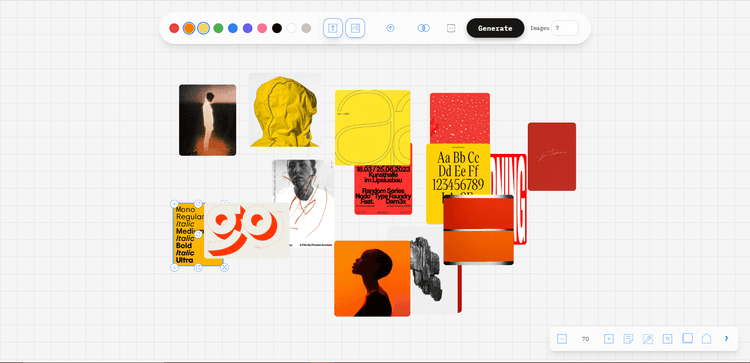Focus the Images count input field
This screenshot has height=363, width=750.
click(565, 28)
